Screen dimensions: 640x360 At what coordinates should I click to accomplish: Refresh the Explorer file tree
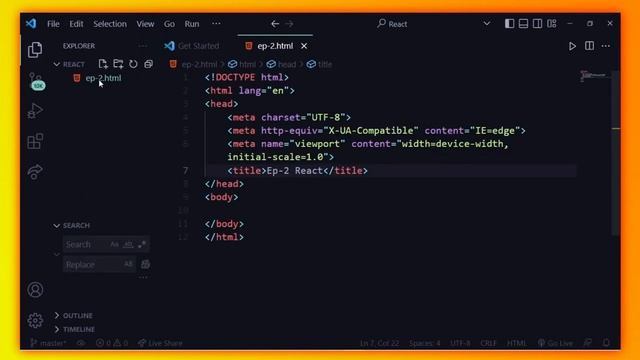tap(133, 64)
